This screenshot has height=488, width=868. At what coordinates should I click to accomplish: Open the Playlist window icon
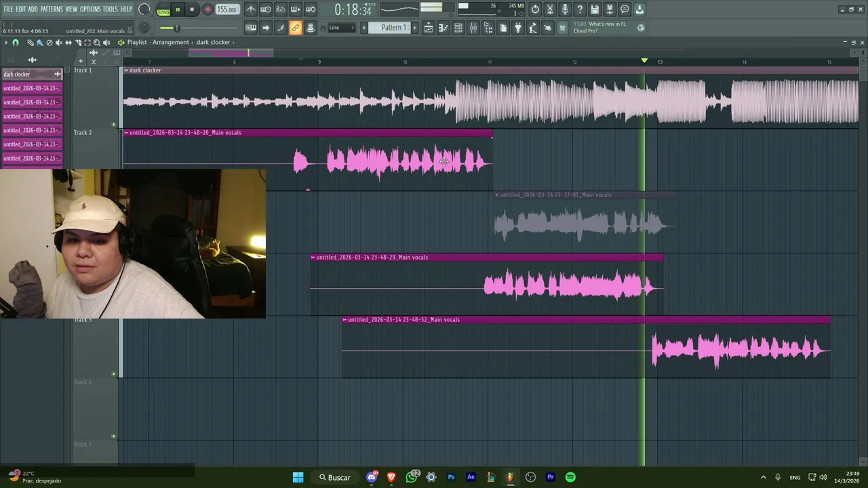(429, 28)
